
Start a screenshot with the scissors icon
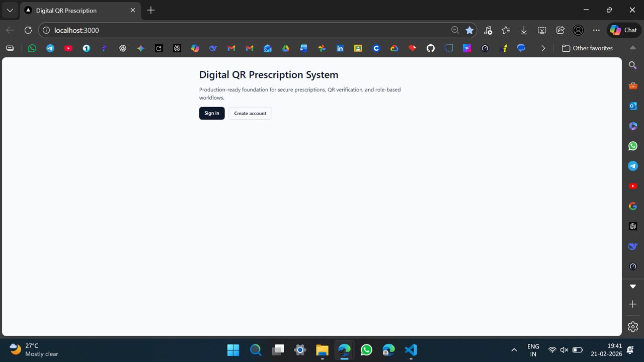(x=542, y=30)
